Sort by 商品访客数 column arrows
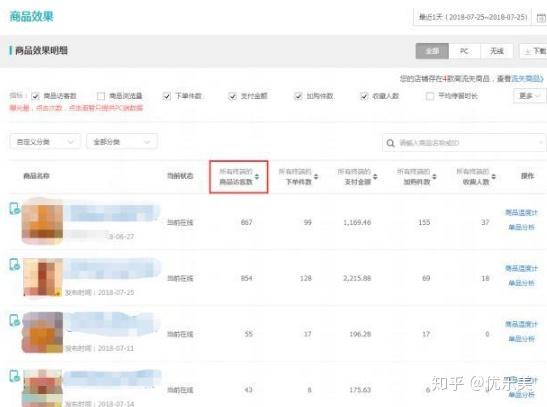The width and height of the screenshot is (547, 407). pos(257,176)
